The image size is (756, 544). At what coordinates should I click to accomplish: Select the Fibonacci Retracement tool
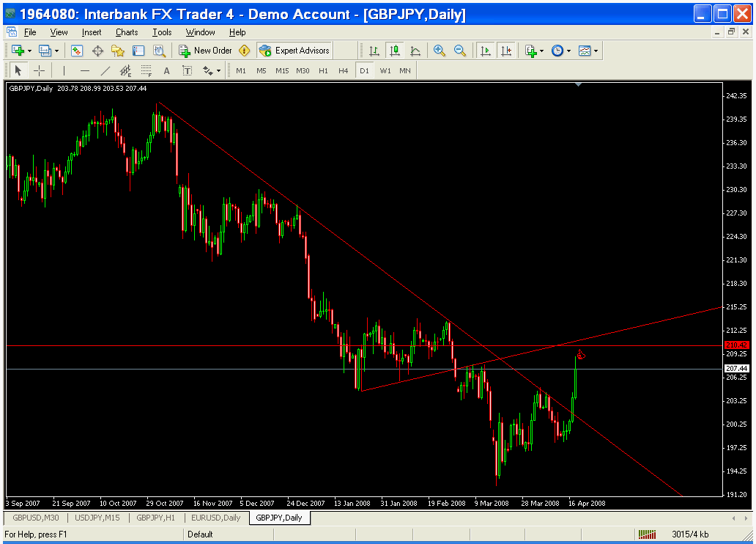tap(147, 71)
